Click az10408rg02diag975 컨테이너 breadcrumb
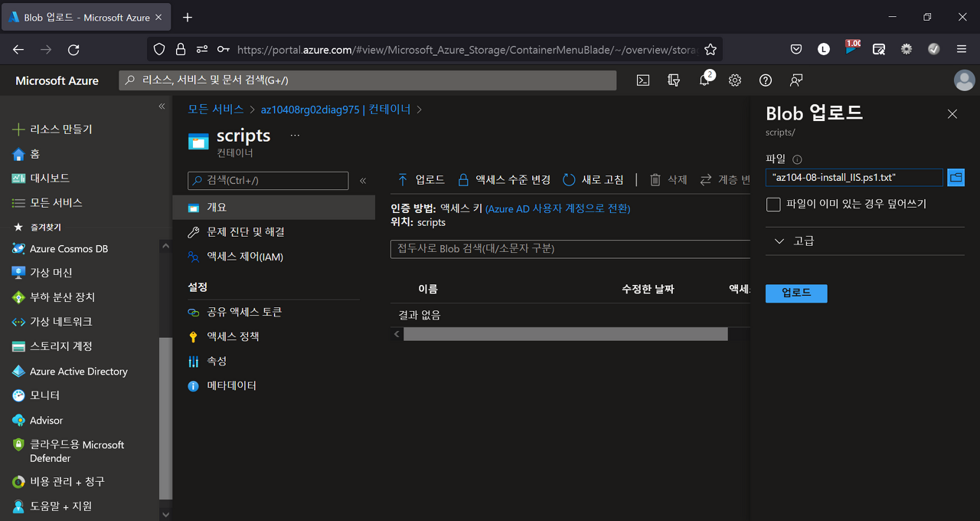 pyautogui.click(x=336, y=110)
